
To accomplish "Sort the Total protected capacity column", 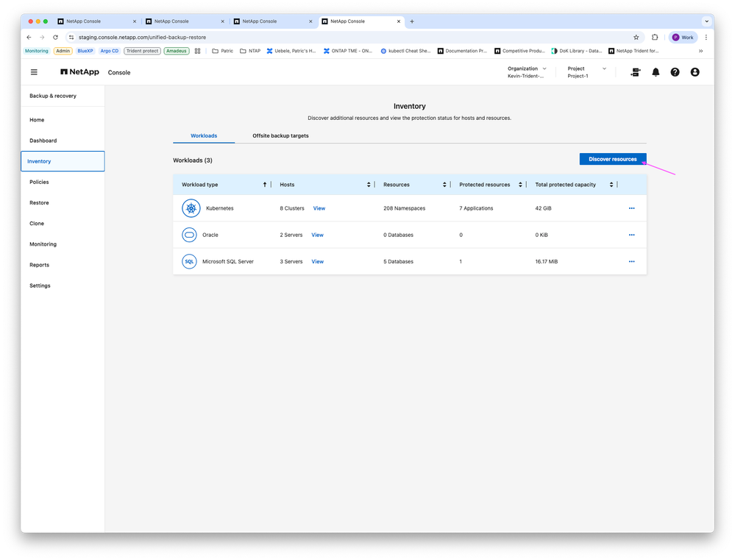I will coord(611,185).
